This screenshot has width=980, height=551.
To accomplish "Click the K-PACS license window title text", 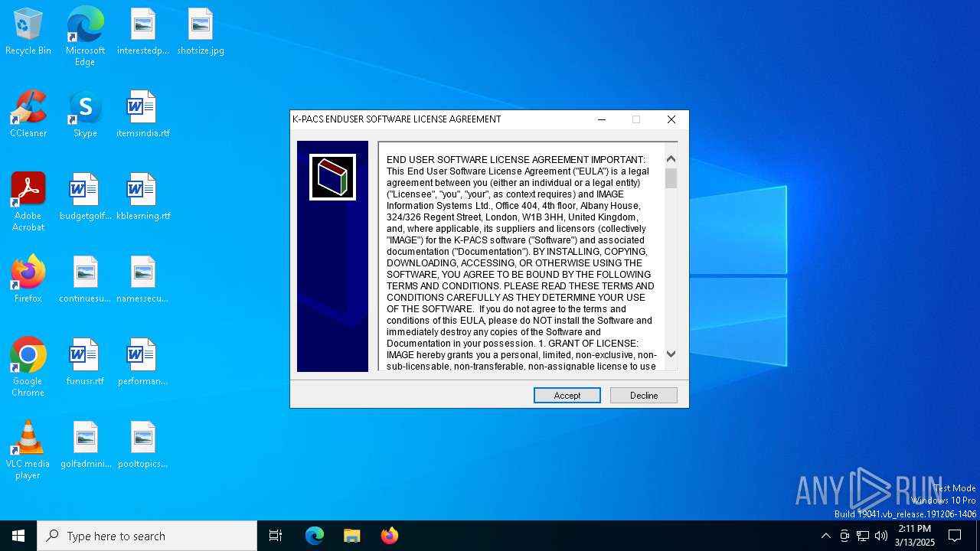I will (397, 119).
